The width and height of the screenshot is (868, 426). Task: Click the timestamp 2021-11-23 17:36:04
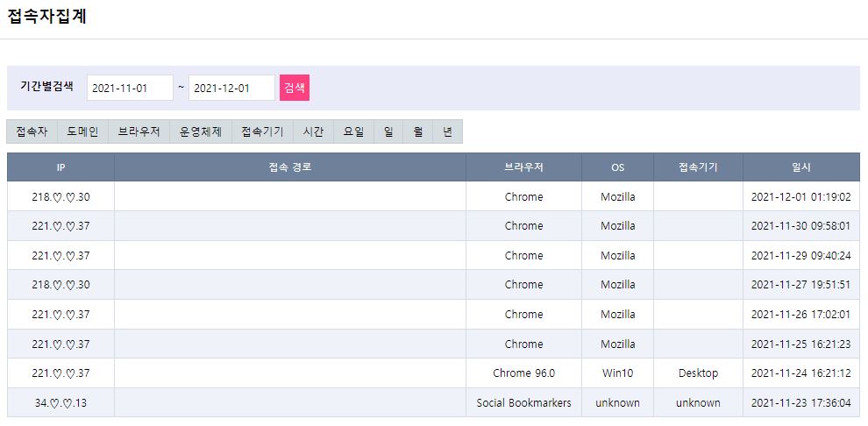coord(801,402)
